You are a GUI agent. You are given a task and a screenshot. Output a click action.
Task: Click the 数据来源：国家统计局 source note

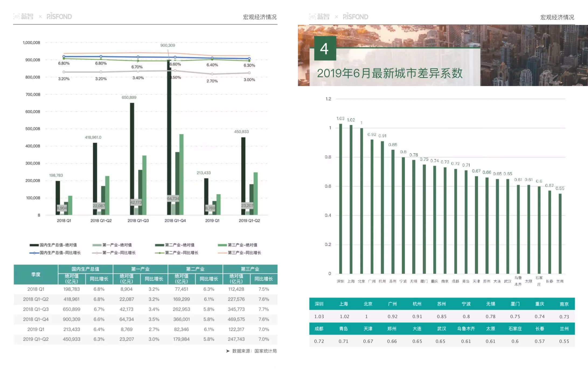click(254, 351)
